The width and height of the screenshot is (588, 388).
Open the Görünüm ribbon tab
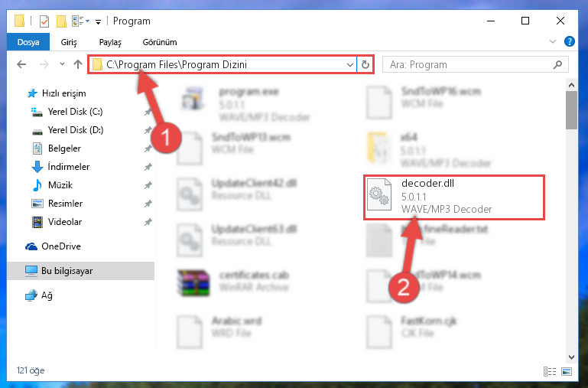[160, 42]
